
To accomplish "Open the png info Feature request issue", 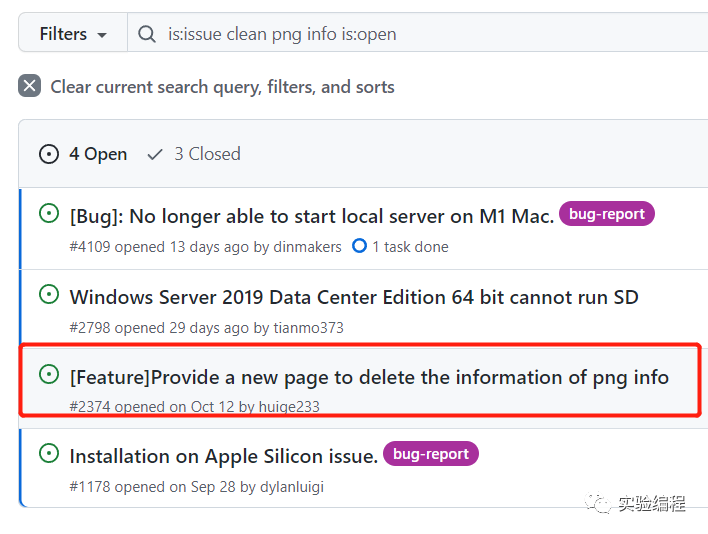I will pyautogui.click(x=369, y=377).
